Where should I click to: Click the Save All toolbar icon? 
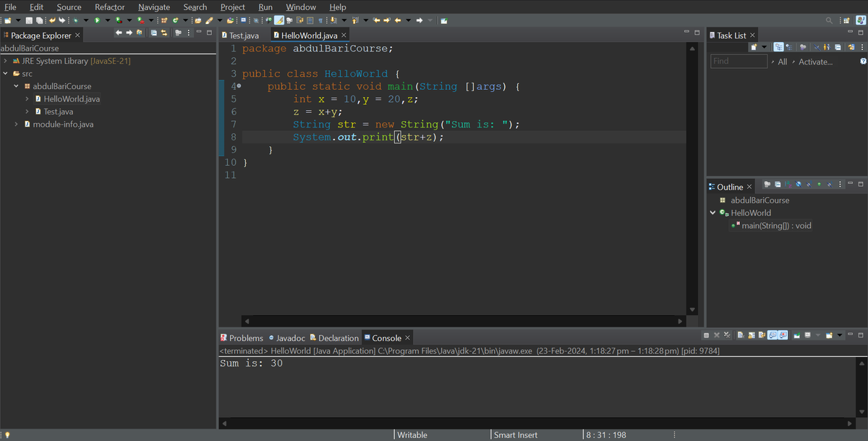39,20
